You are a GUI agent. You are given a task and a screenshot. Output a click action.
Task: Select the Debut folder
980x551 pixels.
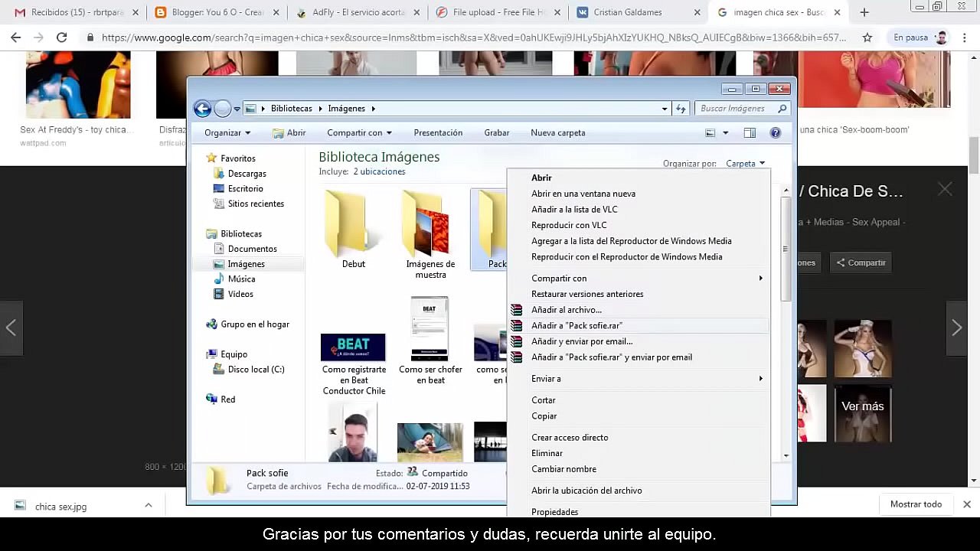[354, 230]
